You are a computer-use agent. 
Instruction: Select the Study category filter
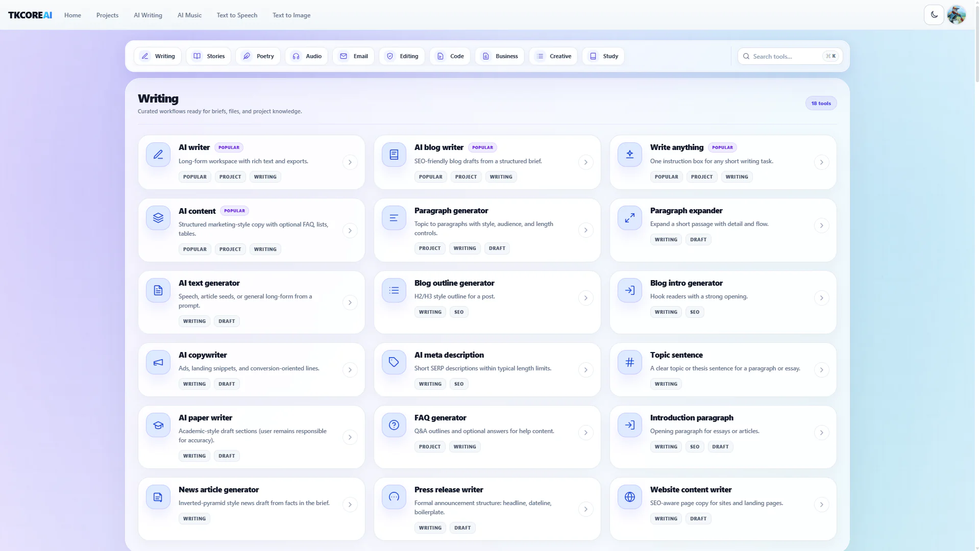pyautogui.click(x=603, y=56)
